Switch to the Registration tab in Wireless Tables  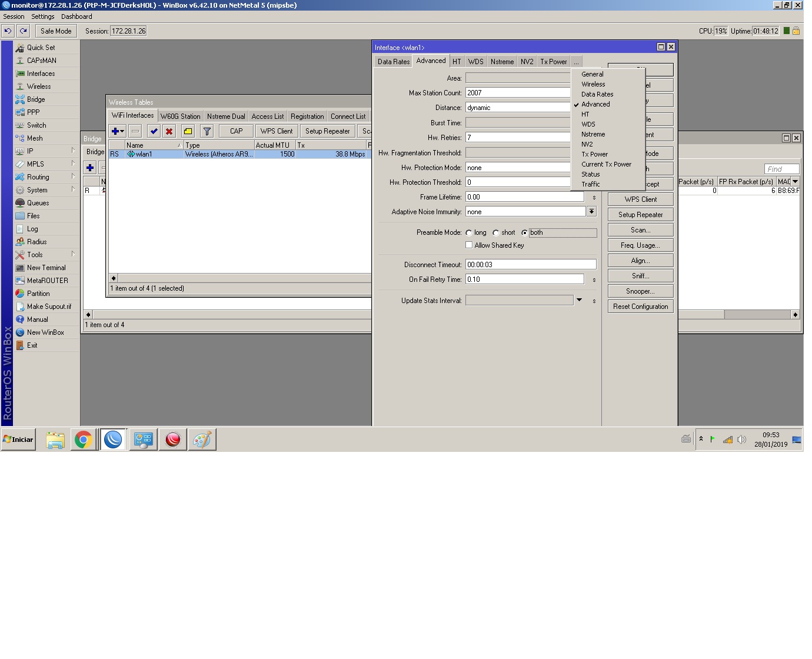coord(307,117)
